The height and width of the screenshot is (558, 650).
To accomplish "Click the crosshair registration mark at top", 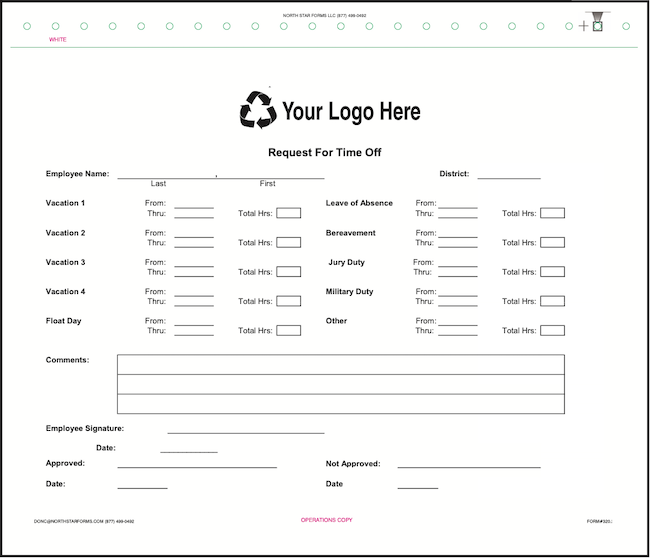I will [x=583, y=26].
